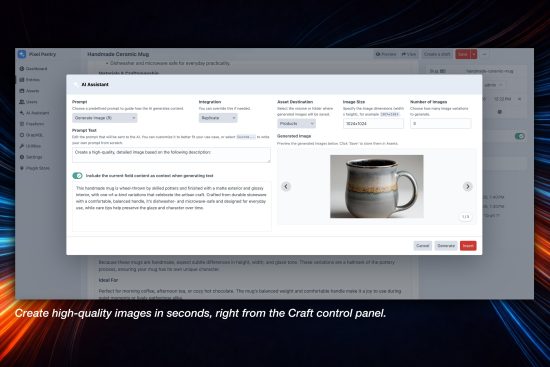Clear the post date with x icon
The image size is (550, 367).
[519, 99]
